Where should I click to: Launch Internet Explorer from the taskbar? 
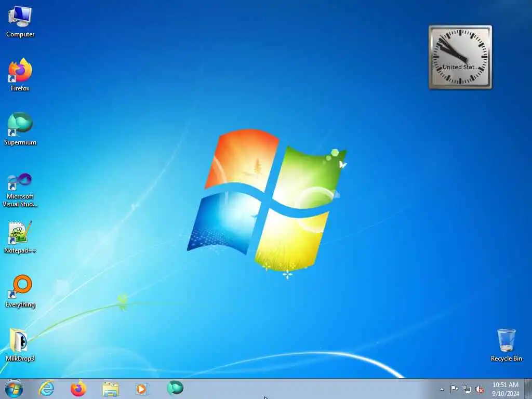click(46, 389)
